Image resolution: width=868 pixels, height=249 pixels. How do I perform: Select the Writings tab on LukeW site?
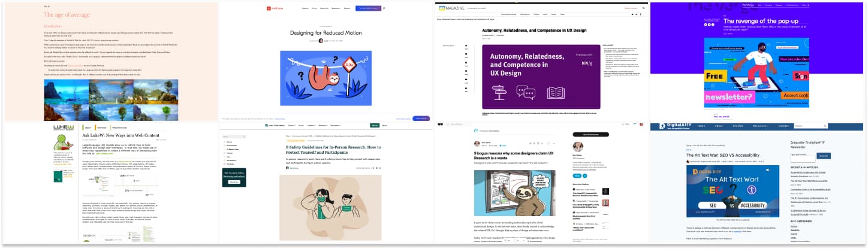click(101, 127)
